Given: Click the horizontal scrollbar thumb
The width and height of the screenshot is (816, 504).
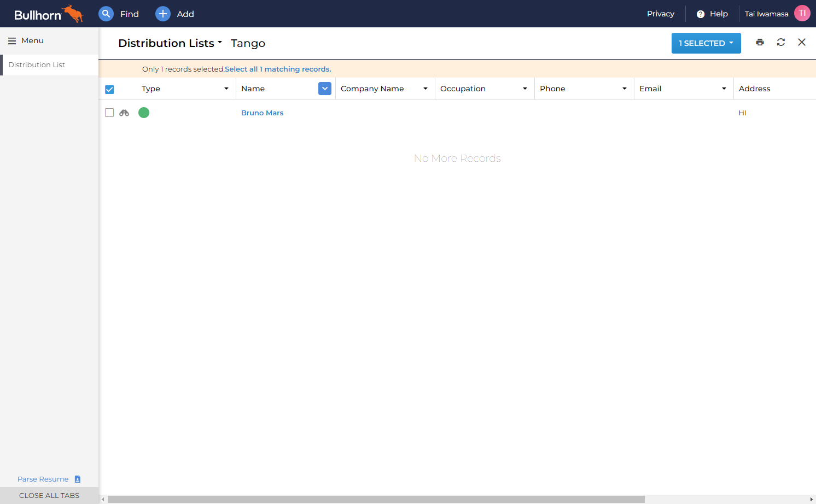Looking at the screenshot, I should point(376,500).
